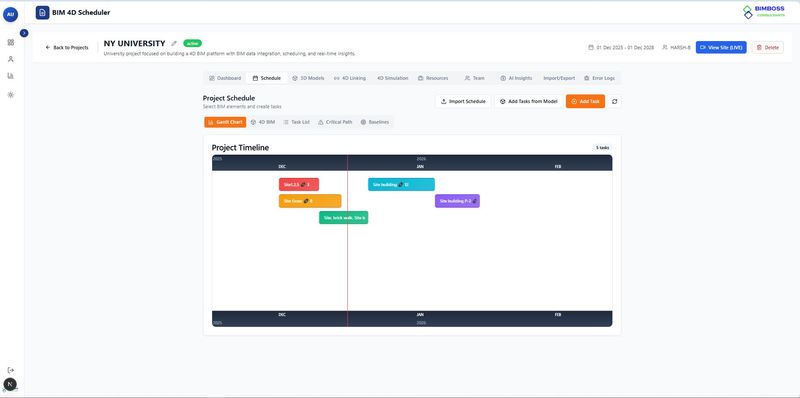This screenshot has height=398, width=800.
Task: Click the link icon on the cyan task bar
Action: (401, 185)
